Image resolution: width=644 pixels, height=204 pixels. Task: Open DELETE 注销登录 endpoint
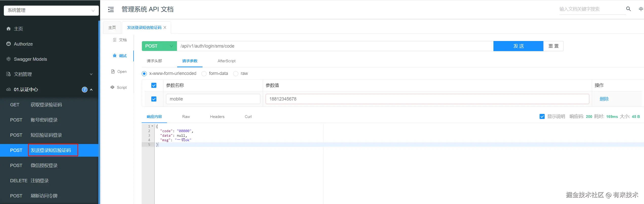[x=49, y=181]
